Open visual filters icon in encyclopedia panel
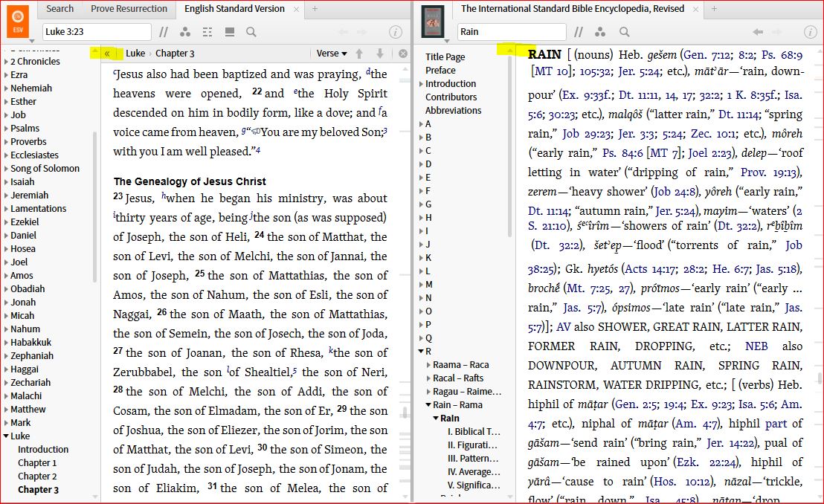This screenshot has width=824, height=504. coord(600,32)
